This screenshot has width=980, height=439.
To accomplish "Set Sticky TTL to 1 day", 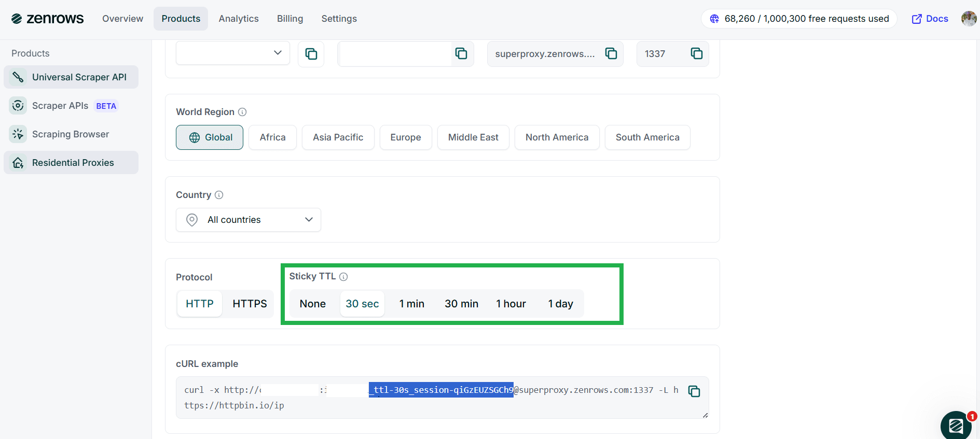I will point(561,304).
